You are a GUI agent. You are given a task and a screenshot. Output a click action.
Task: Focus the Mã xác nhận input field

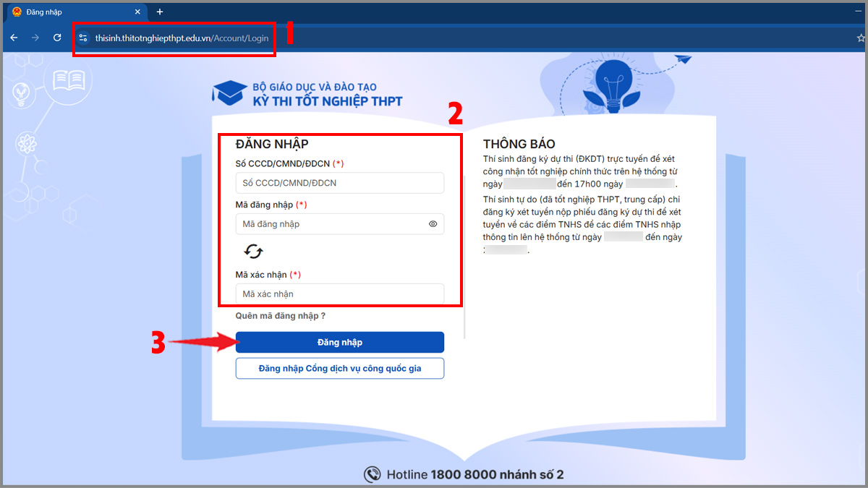click(340, 294)
